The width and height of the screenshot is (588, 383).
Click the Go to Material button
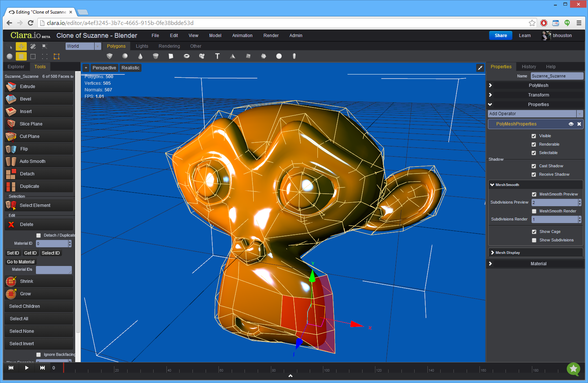[x=20, y=262]
